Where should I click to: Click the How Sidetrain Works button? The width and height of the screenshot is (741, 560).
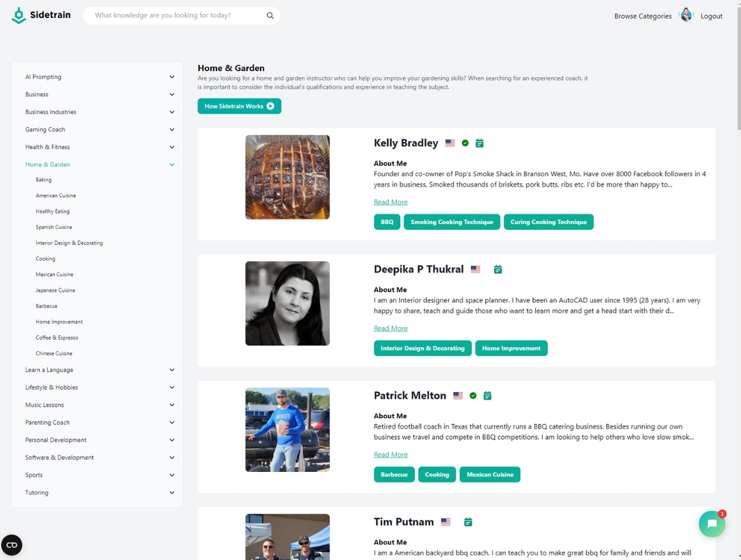pos(239,106)
